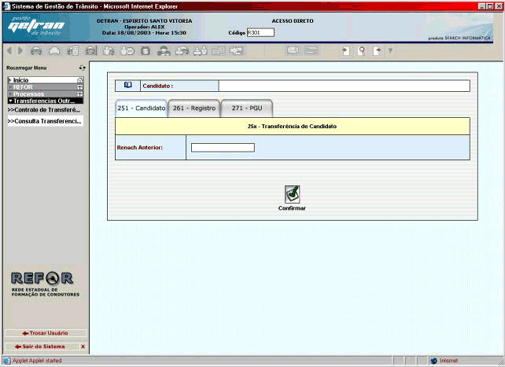505x367 pixels.
Task: Expand the Início menu item
Action: 46,80
